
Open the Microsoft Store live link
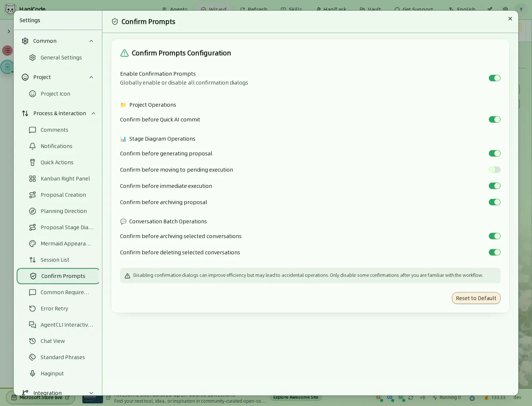click(41, 398)
